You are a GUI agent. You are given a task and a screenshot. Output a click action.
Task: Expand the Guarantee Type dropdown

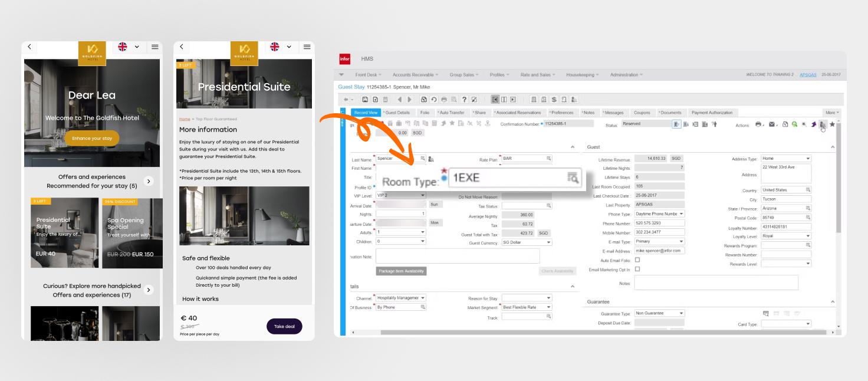681,313
